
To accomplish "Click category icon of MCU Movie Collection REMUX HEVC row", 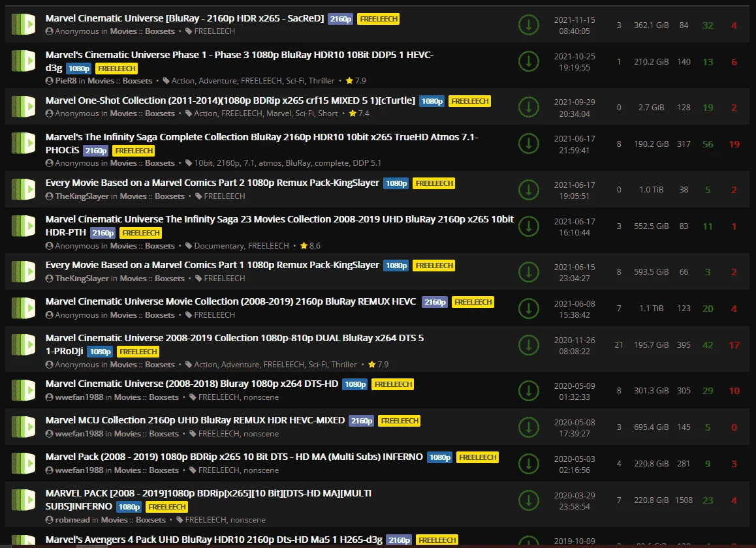I will click(x=23, y=308).
